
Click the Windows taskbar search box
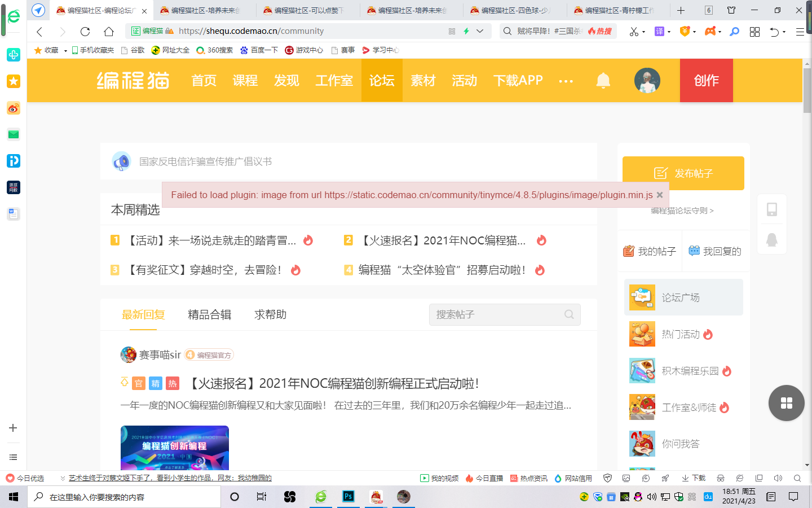124,497
